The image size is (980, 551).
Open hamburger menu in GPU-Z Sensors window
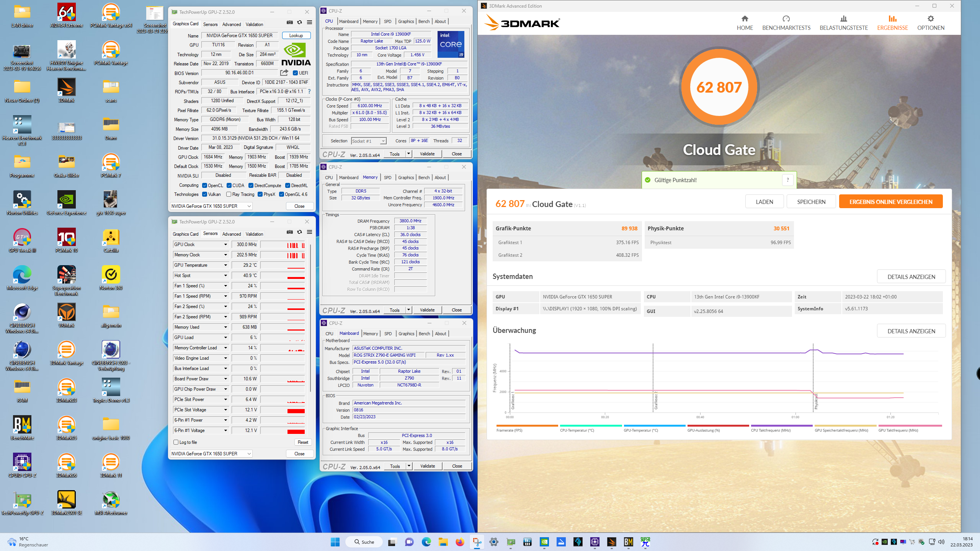click(309, 232)
